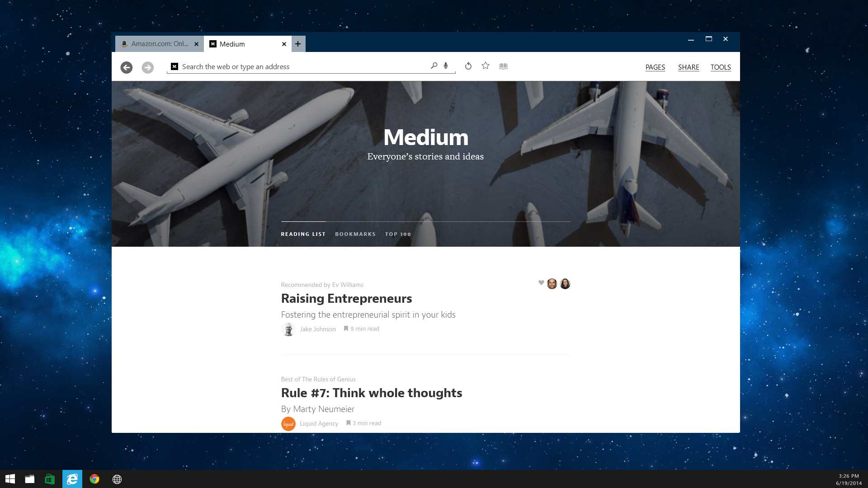
Task: Close the browser window
Action: coord(726,39)
